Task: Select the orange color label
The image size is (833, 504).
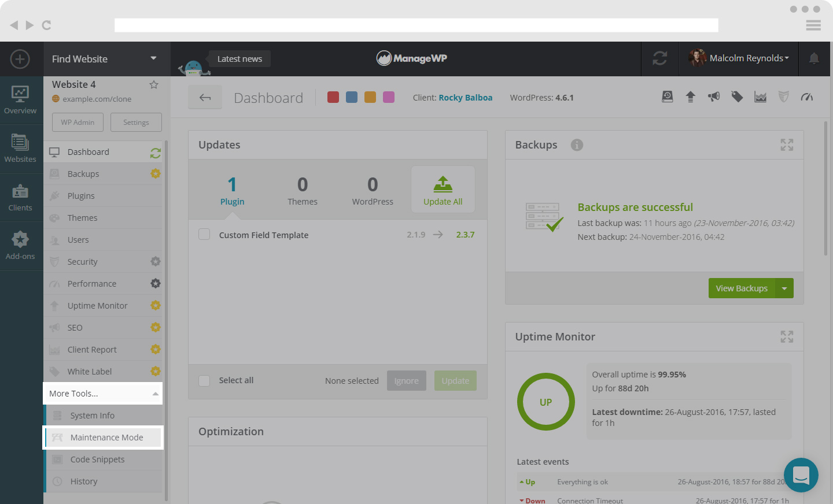Action: [x=370, y=97]
